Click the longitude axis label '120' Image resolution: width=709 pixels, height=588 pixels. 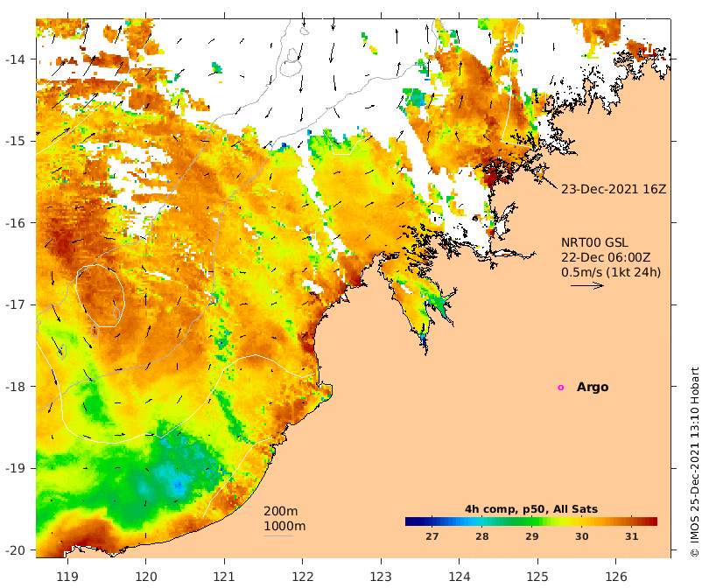pyautogui.click(x=146, y=577)
